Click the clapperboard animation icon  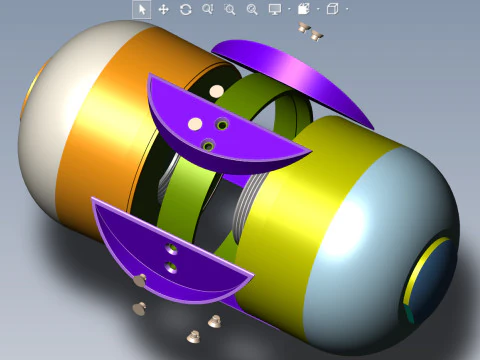click(303, 9)
